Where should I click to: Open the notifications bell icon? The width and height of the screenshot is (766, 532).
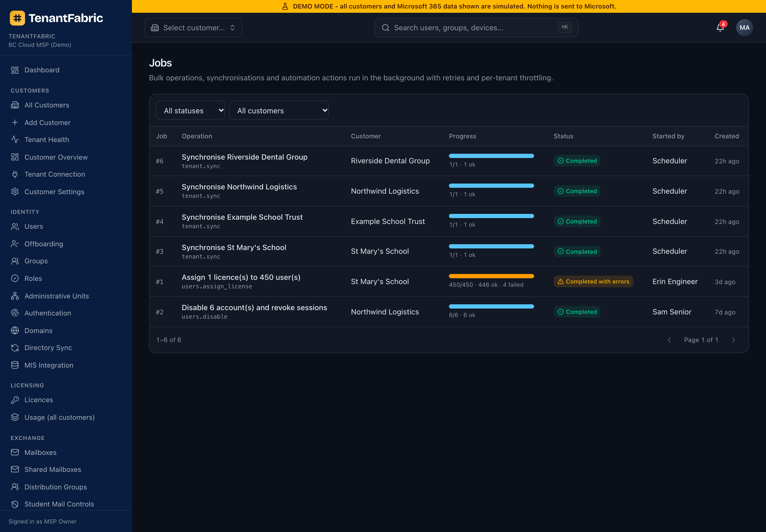(x=720, y=28)
